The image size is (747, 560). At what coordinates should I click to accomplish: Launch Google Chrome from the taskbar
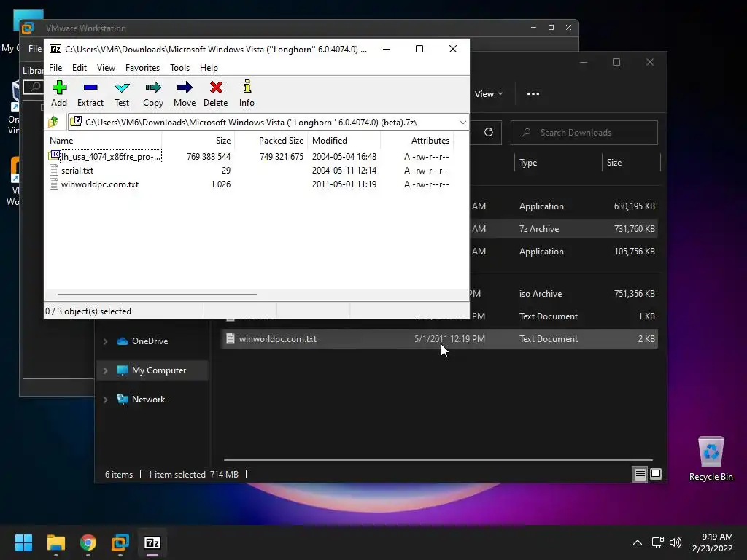pos(88,542)
